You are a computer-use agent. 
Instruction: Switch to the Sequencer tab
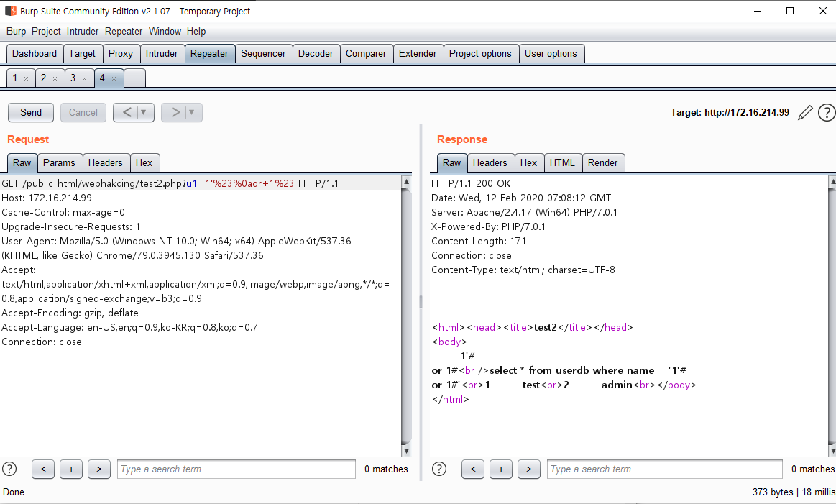pyautogui.click(x=263, y=53)
